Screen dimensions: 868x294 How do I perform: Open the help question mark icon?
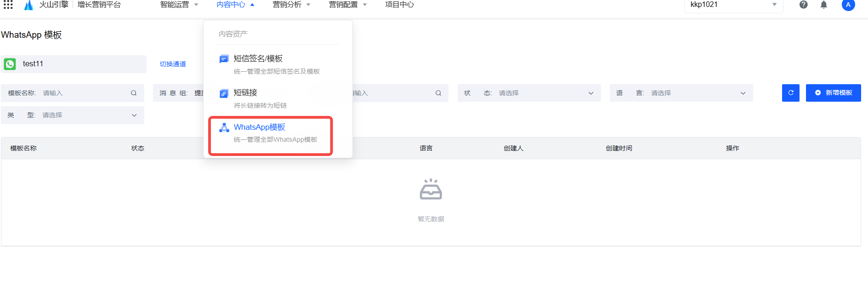[803, 5]
